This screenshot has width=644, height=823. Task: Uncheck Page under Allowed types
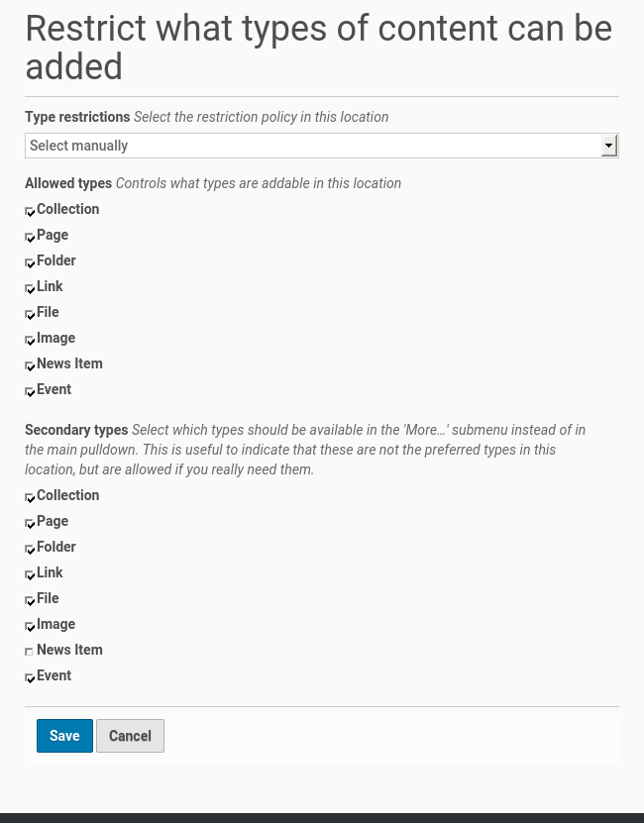pos(30,237)
